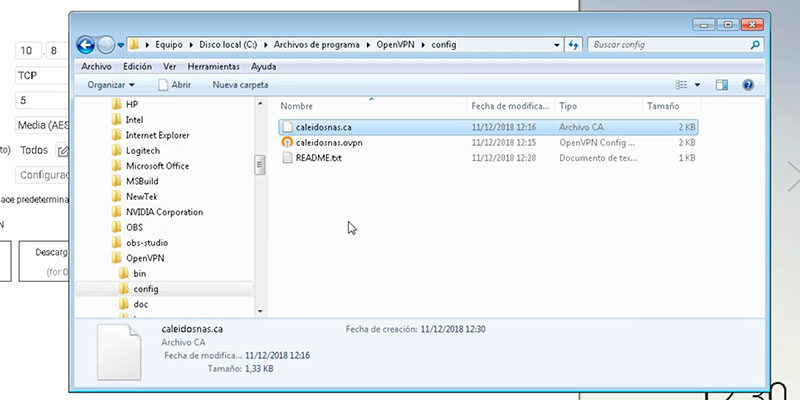Screen dimensions: 800x400
Task: Click TCP field in background window
Action: 41,76
